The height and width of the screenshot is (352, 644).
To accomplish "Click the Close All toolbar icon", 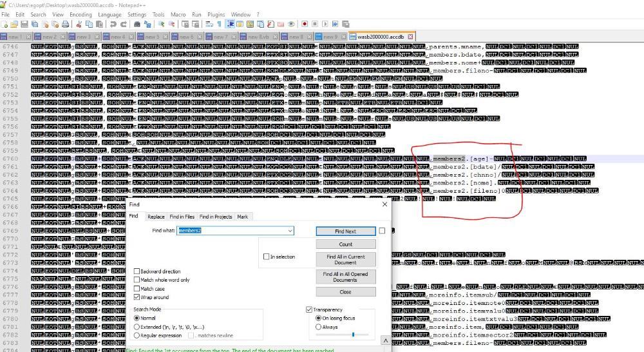I will click(55, 24).
